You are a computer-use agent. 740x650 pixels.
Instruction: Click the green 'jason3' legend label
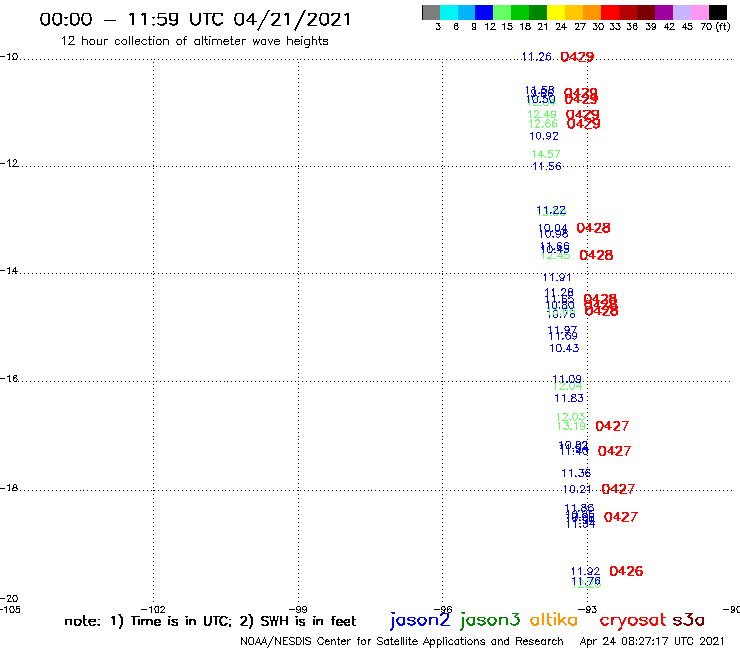click(x=490, y=620)
